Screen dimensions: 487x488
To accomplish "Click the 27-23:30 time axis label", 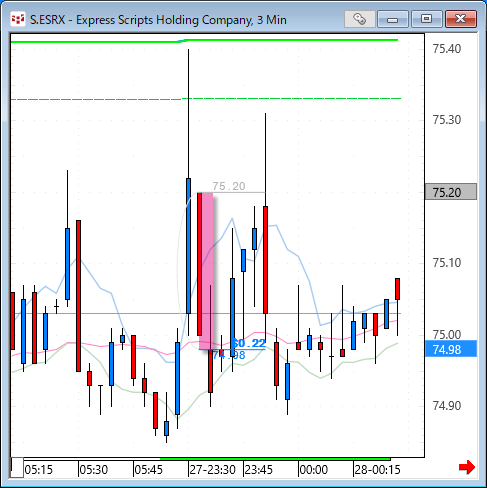I will [x=213, y=470].
